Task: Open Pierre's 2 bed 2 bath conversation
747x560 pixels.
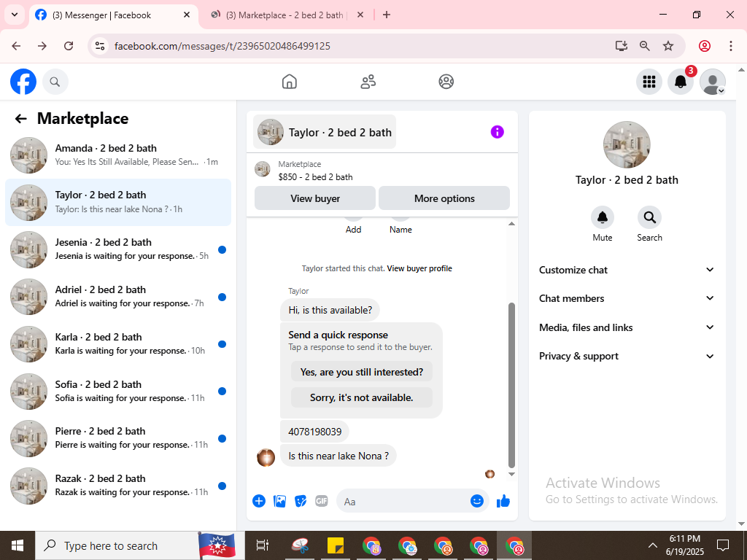Action: click(x=118, y=437)
